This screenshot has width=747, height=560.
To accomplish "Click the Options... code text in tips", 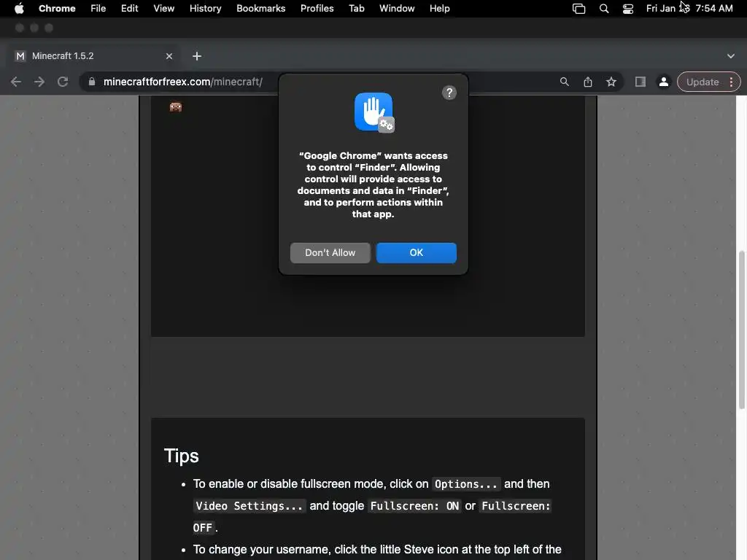I will point(466,484).
